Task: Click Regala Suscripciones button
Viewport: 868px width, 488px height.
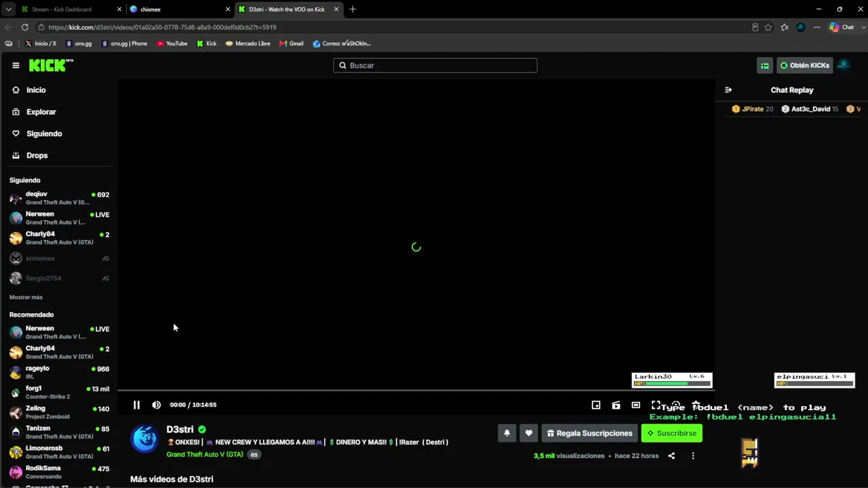Action: 589,433
